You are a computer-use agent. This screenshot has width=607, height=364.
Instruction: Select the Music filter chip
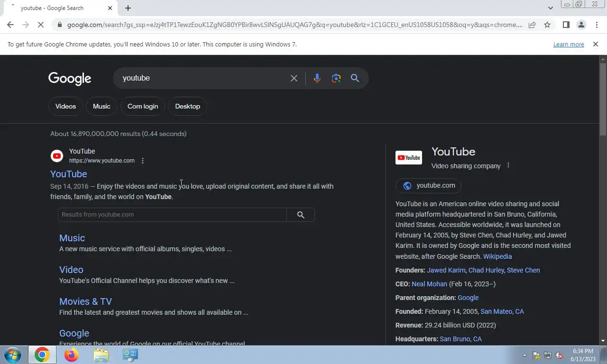pos(101,106)
